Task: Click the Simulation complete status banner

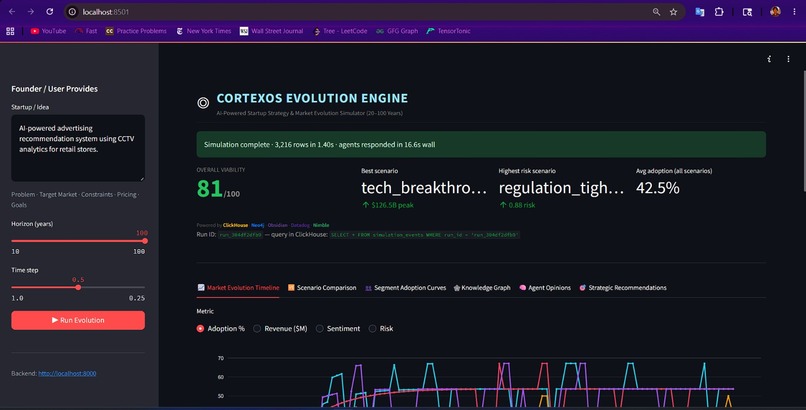Action: (x=481, y=144)
